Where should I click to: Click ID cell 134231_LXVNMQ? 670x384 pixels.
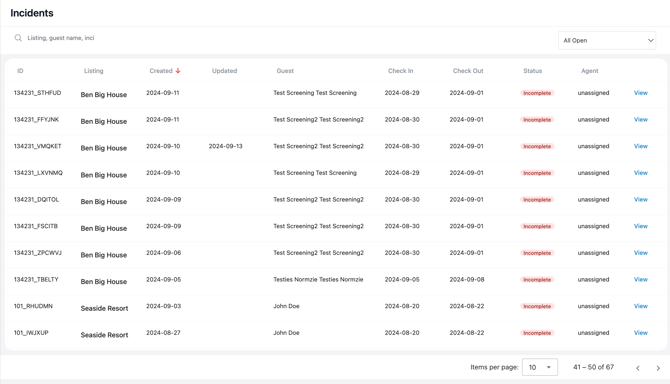click(38, 173)
